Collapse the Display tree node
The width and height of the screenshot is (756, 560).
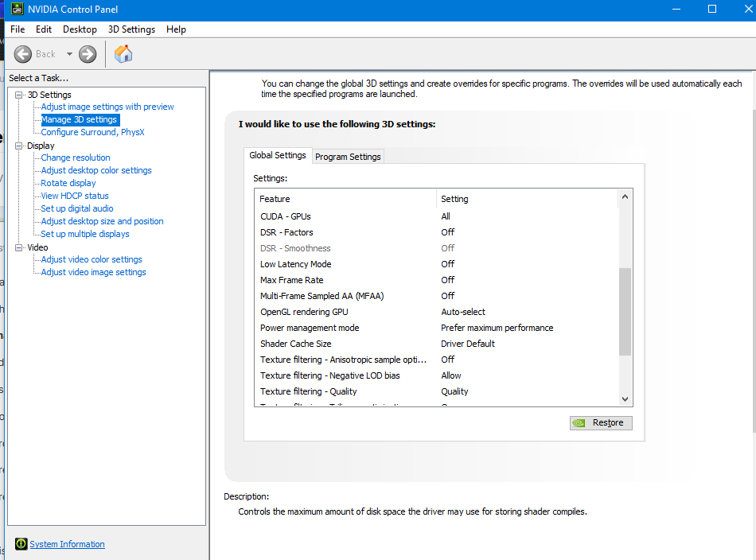pos(19,146)
